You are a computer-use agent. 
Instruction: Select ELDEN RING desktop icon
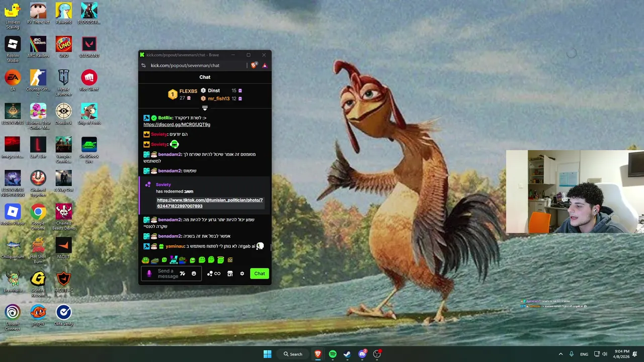tap(13, 115)
